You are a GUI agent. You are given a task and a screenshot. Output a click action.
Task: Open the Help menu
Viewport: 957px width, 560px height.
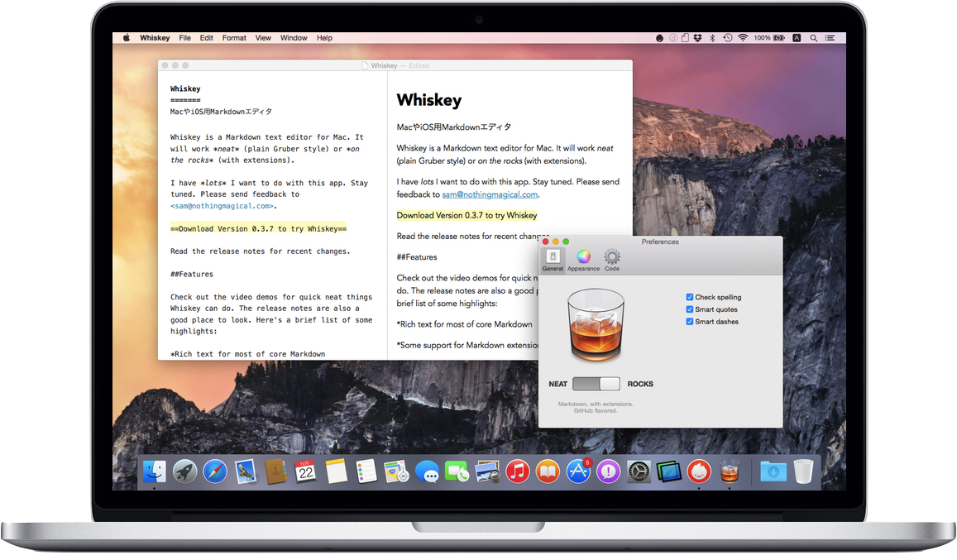click(x=325, y=38)
